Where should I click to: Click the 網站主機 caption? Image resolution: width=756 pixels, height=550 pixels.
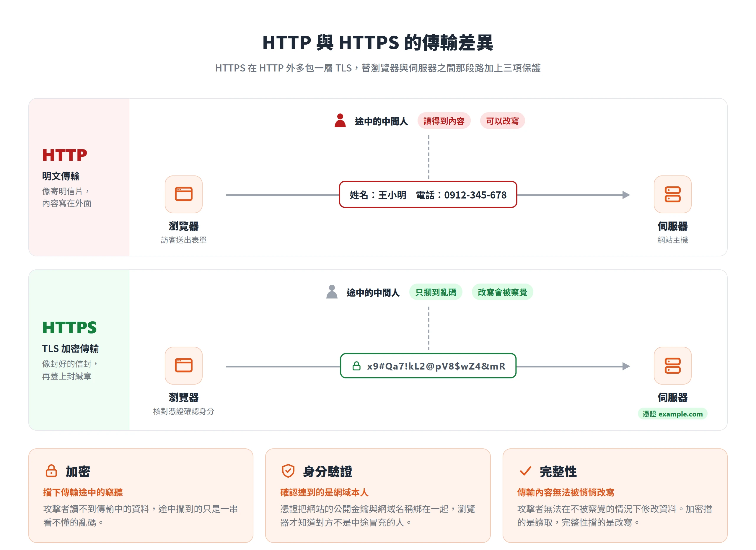coord(672,240)
